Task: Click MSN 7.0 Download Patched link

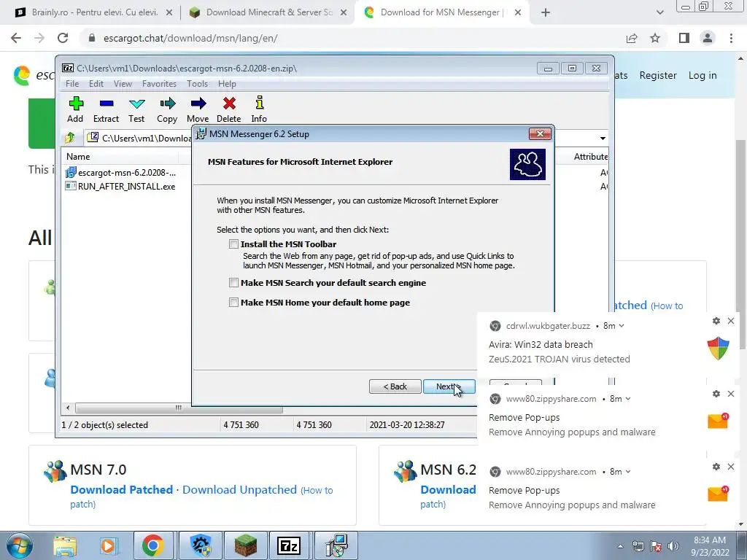Action: pyautogui.click(x=122, y=489)
